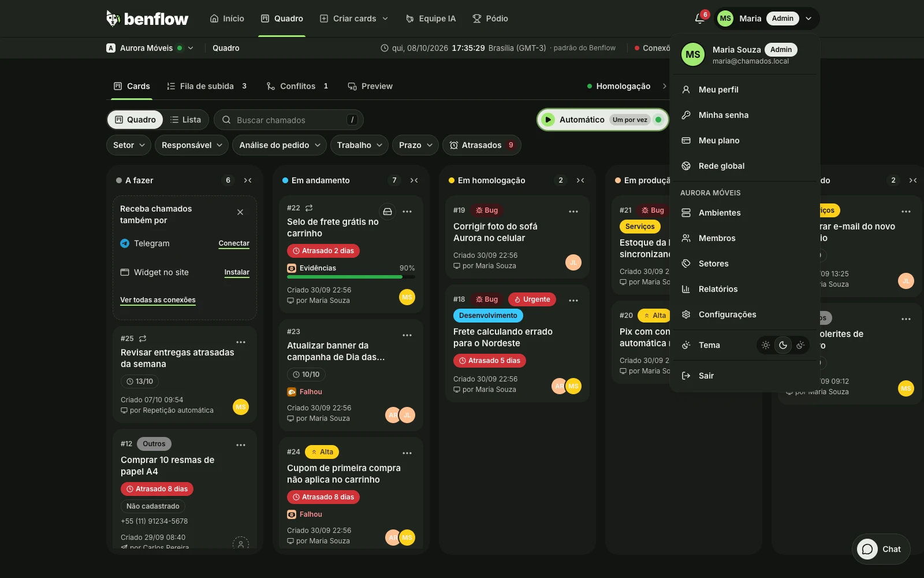The image size is (924, 578).
Task: Open the more options menu on card #25
Action: click(241, 342)
